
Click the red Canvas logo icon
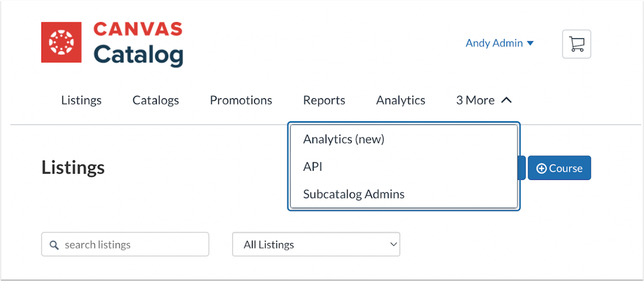(61, 43)
